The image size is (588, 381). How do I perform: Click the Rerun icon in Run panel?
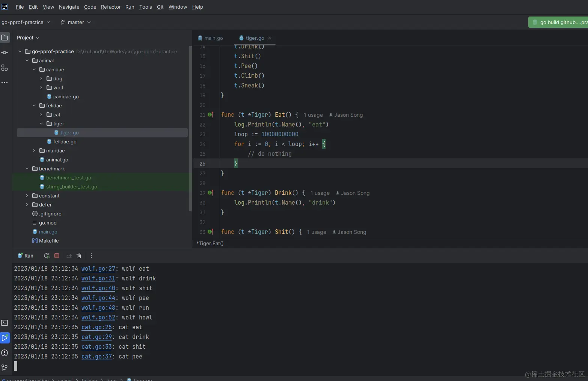(x=47, y=256)
